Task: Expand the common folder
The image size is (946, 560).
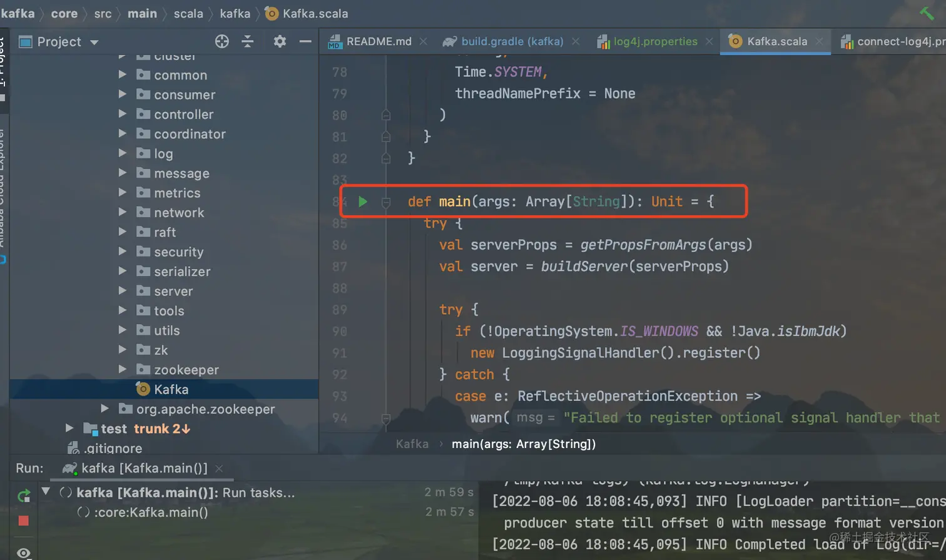Action: tap(123, 74)
